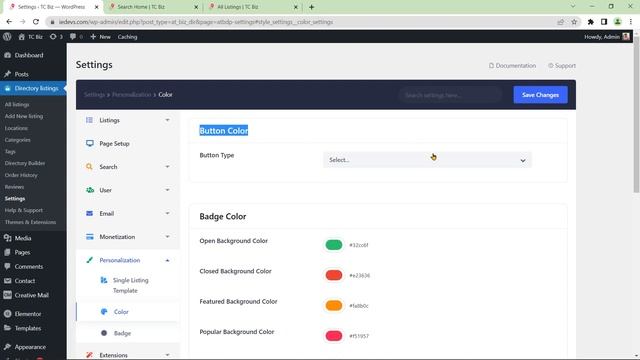
Task: Open a new browser tab with plus
Action: point(311,7)
